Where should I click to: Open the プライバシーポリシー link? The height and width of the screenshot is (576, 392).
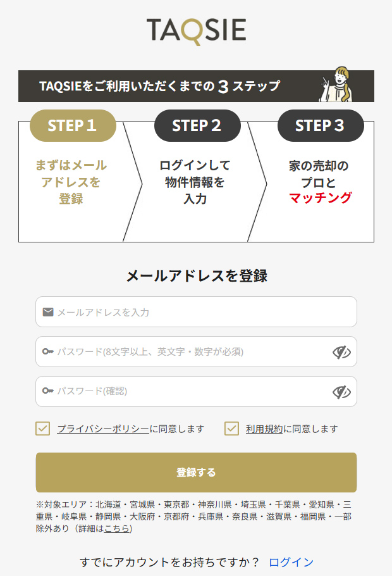point(103,429)
